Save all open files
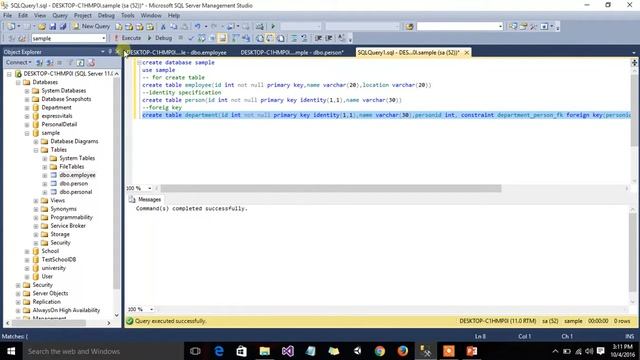Image resolution: width=640 pixels, height=360 pixels. [x=63, y=27]
